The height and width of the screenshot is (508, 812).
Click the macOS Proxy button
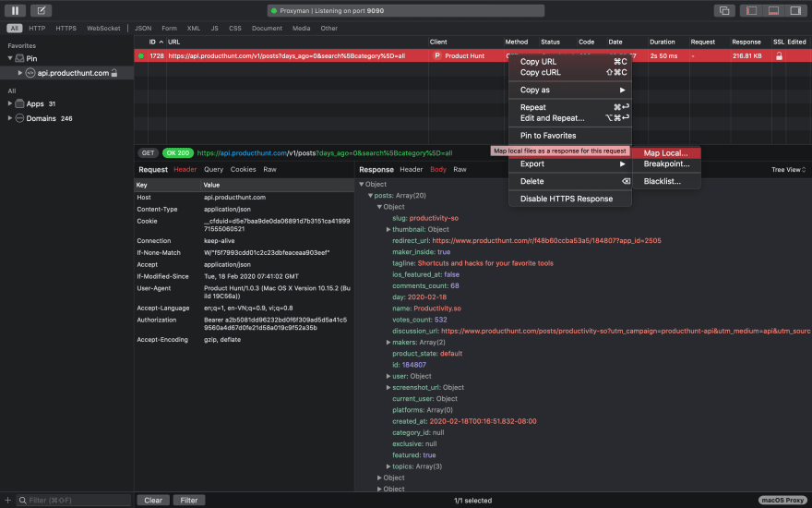pos(782,501)
